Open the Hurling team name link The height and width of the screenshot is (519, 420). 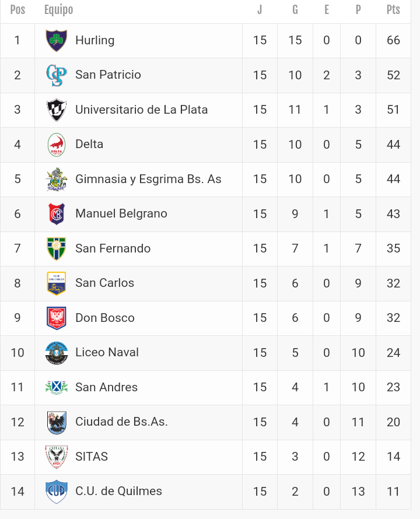(x=94, y=40)
